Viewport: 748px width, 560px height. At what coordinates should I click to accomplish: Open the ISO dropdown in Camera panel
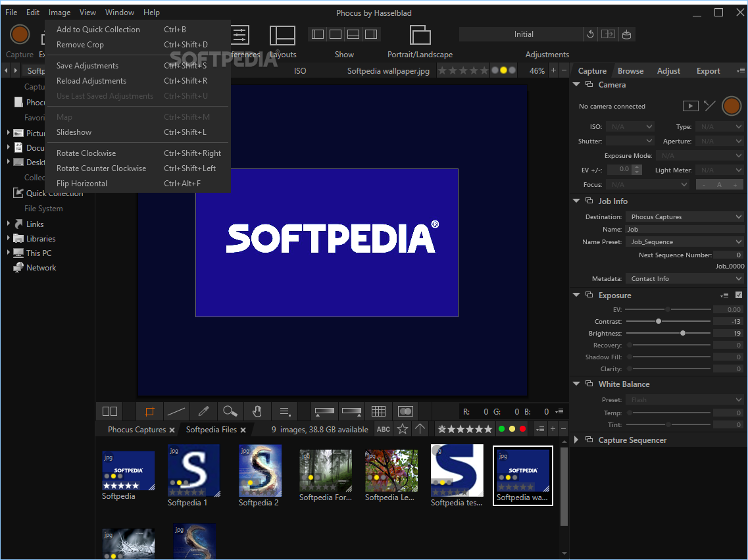tap(630, 126)
